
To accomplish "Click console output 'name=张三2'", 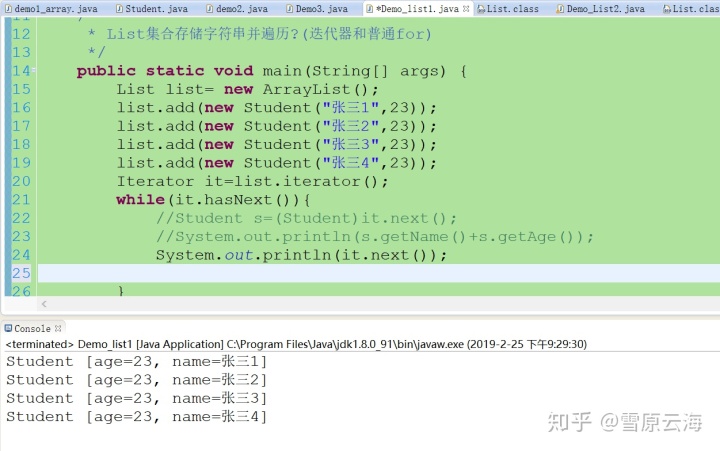I will (x=219, y=380).
